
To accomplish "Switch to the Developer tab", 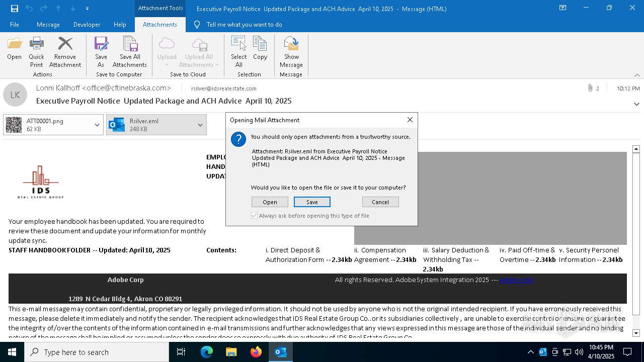I will tap(87, 25).
